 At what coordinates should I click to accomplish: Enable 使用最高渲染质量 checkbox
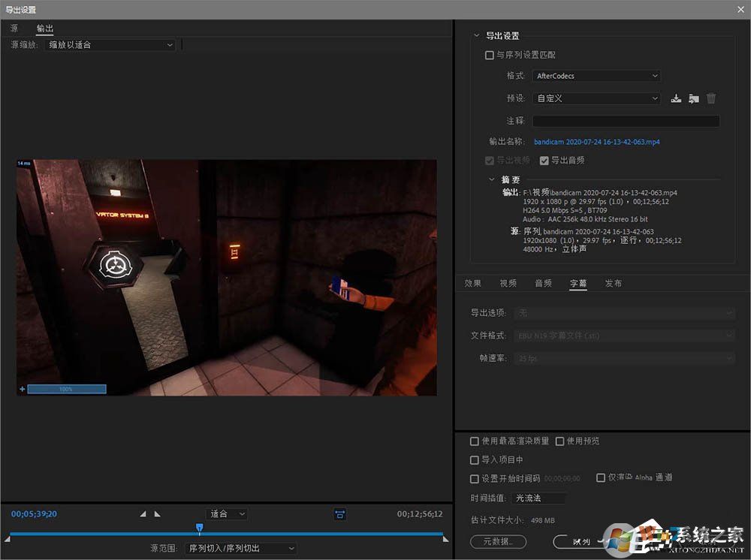[474, 441]
